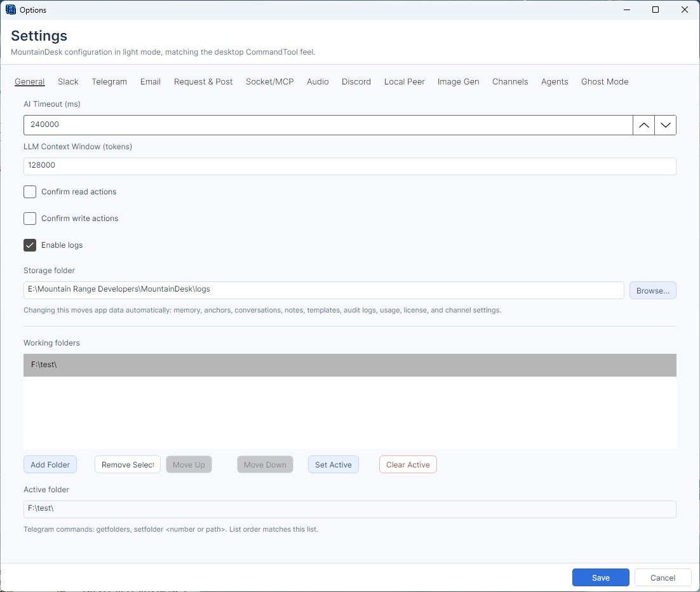Viewport: 700px width, 592px height.
Task: Switch to the Agents tab
Action: [555, 82]
